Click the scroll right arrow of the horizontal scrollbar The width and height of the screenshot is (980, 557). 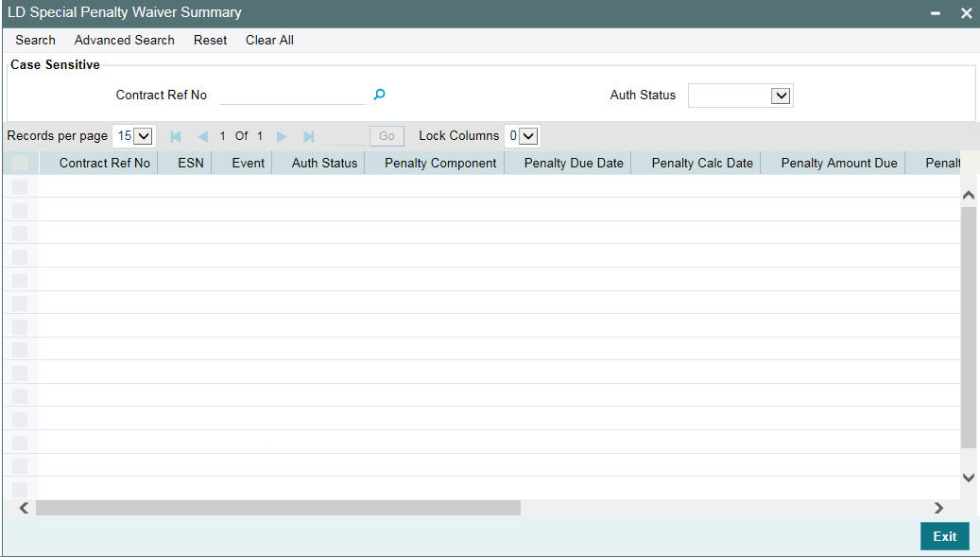[938, 508]
